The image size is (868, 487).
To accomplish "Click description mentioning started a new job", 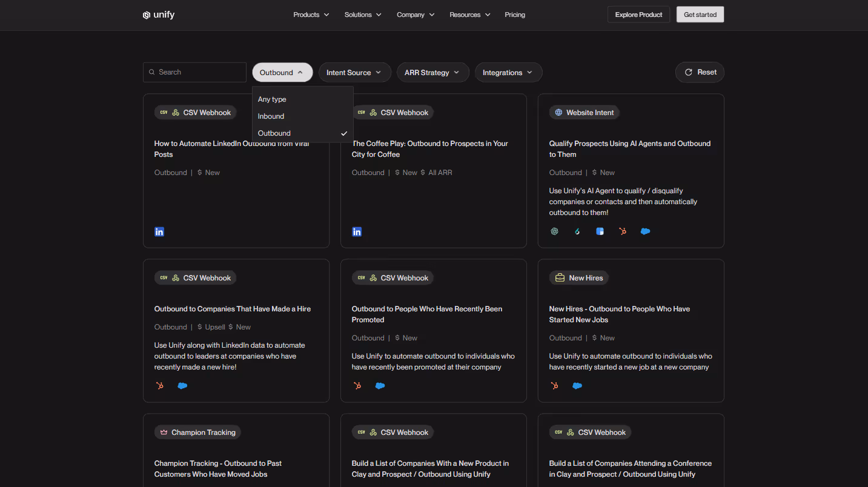I will click(631, 362).
